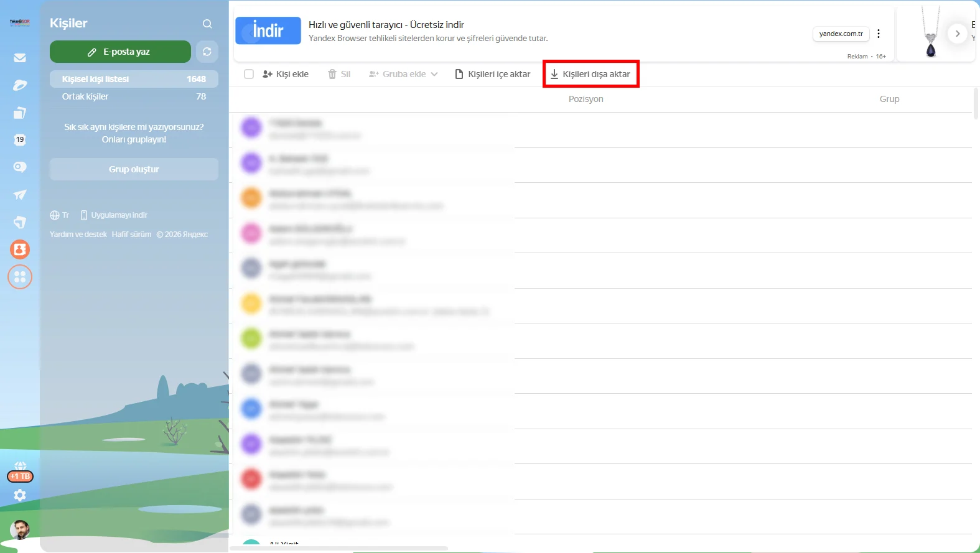Viewport: 980px width, 553px height.
Task: Click the 1648 contact count
Action: 196,79
